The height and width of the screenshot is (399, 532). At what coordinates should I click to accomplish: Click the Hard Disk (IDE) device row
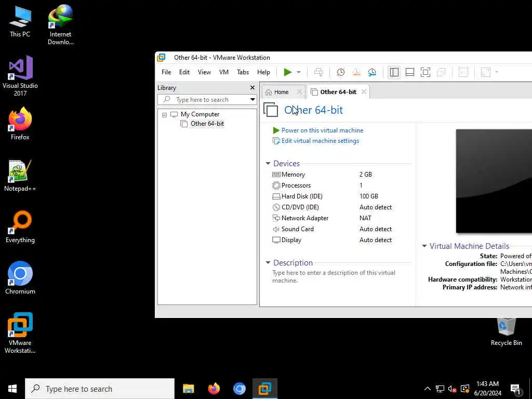341,196
